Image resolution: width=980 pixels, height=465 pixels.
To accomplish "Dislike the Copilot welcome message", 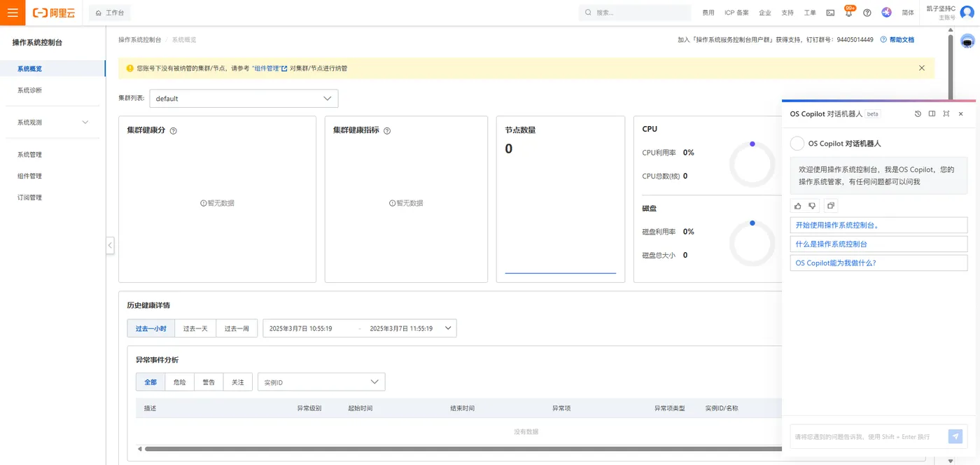I will [812, 206].
